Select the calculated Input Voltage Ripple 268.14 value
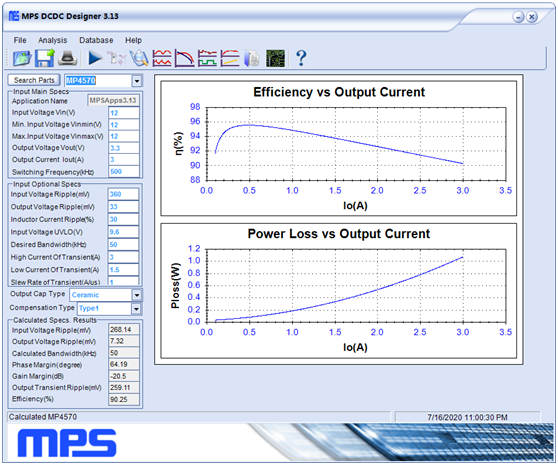Image resolution: width=558 pixels, height=465 pixels. coord(123,329)
